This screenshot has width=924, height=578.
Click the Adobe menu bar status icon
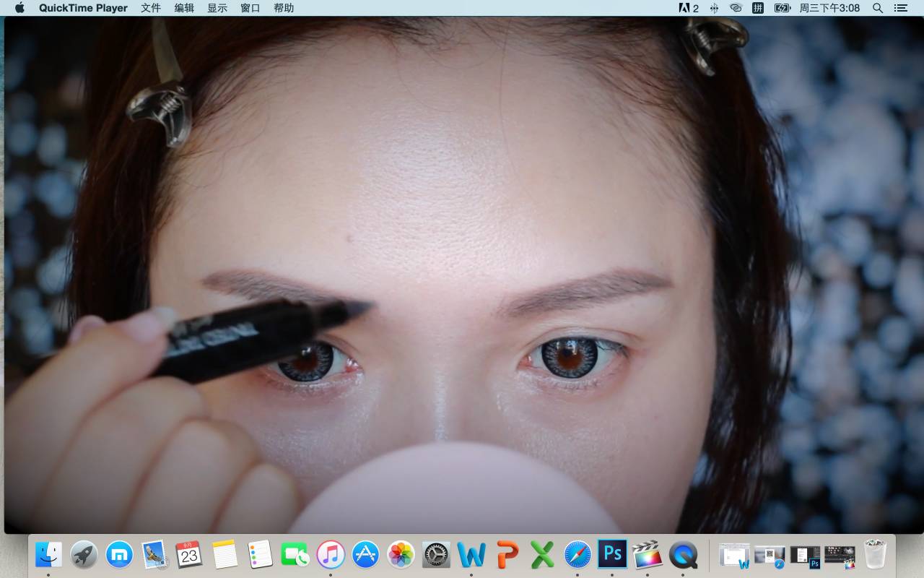689,8
